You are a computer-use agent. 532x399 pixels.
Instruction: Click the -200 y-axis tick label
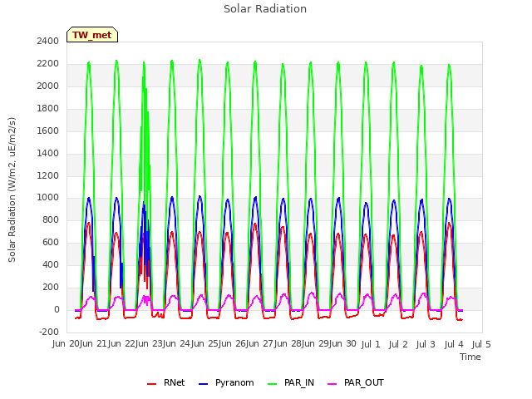(x=49, y=332)
